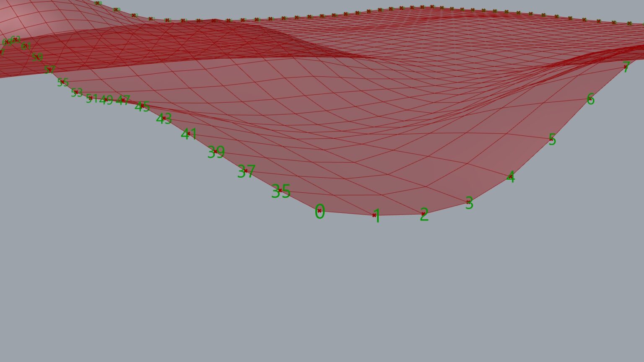Image resolution: width=644 pixels, height=362 pixels.
Task: Select the point marker labeled 1
Action: click(x=374, y=215)
